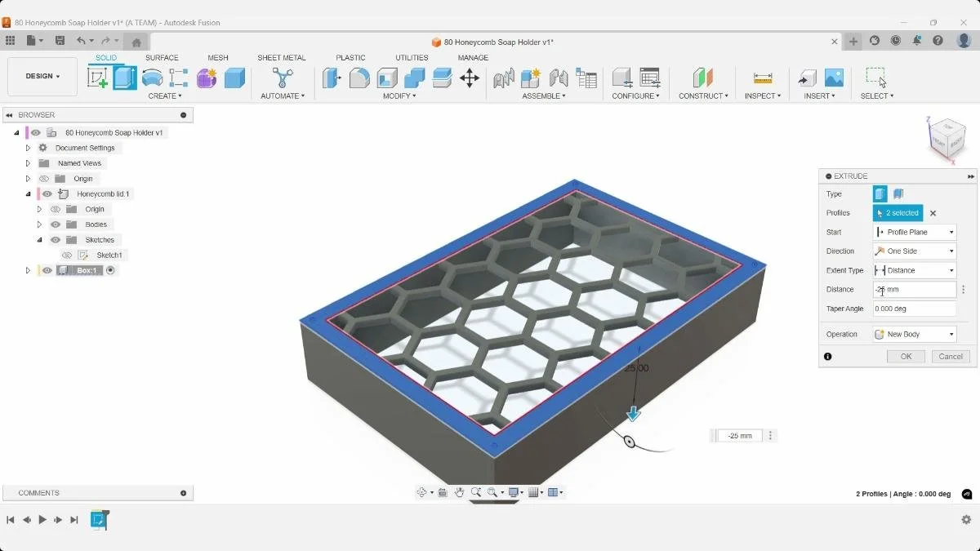Click the Distance input field in the Extrude dialog
Viewport: 980px width, 551px height.
[914, 290]
